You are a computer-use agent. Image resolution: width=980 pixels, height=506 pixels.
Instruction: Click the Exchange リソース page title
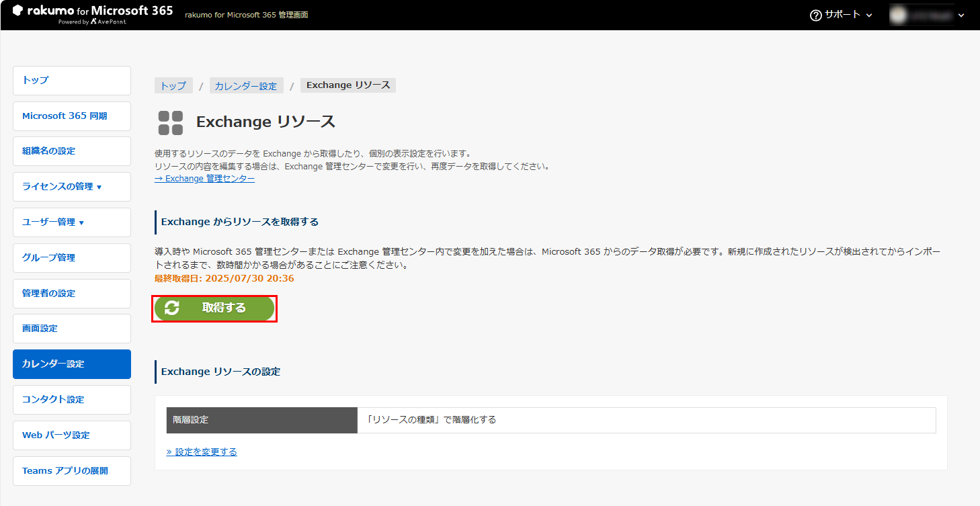[266, 122]
